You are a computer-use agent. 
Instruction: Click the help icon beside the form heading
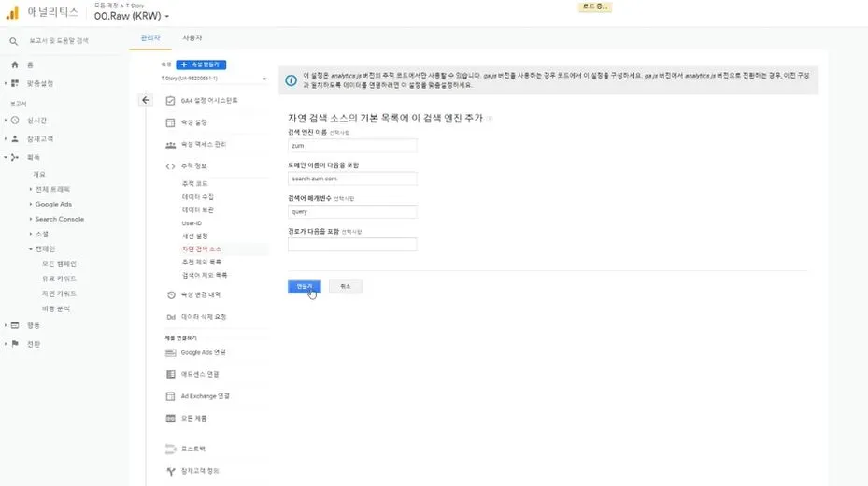(x=490, y=119)
